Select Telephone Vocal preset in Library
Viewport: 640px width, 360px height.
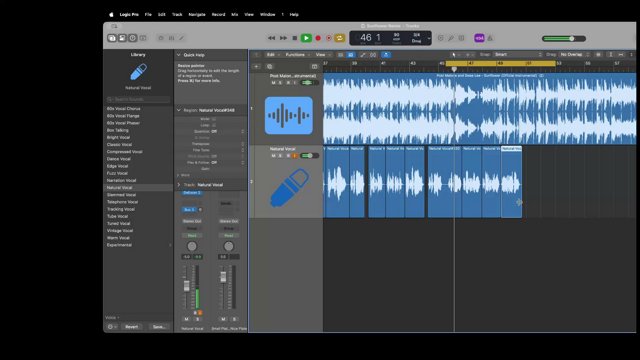click(x=122, y=202)
